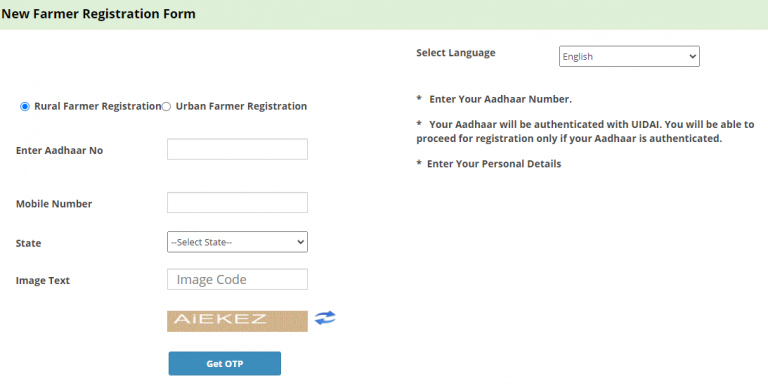Click the Rural Farmer Registration label
This screenshot has width=768, height=386.
click(x=97, y=106)
